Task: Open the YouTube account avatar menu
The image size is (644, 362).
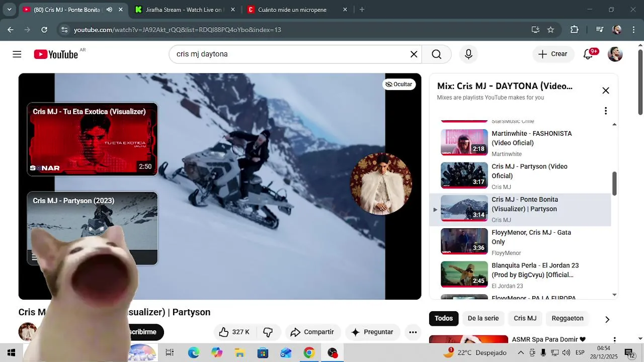Action: [615, 54]
